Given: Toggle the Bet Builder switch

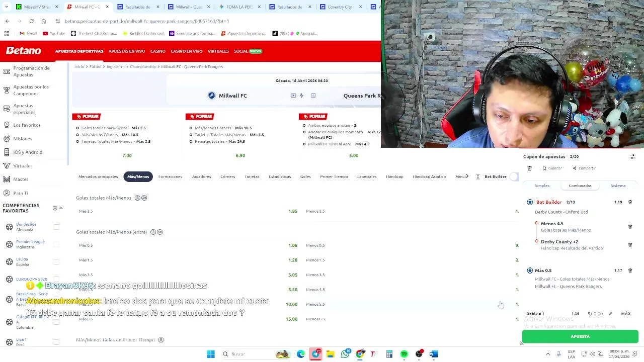Looking at the screenshot, I should click(x=514, y=176).
